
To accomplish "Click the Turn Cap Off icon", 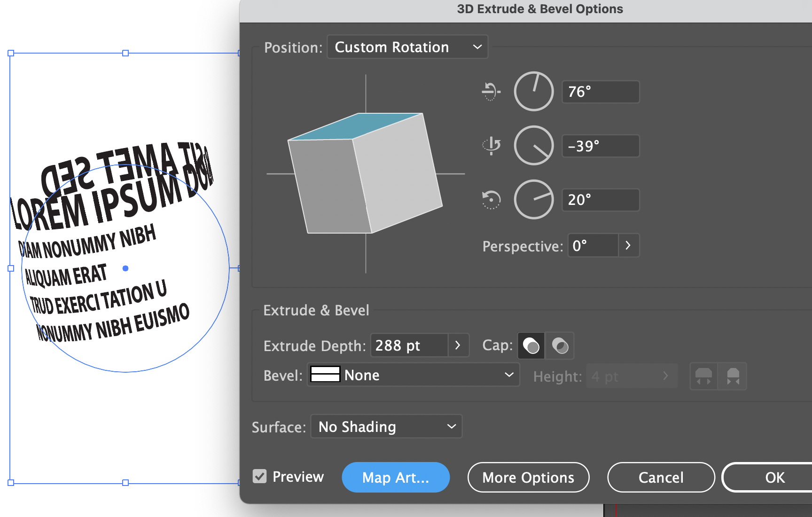I will tap(560, 345).
